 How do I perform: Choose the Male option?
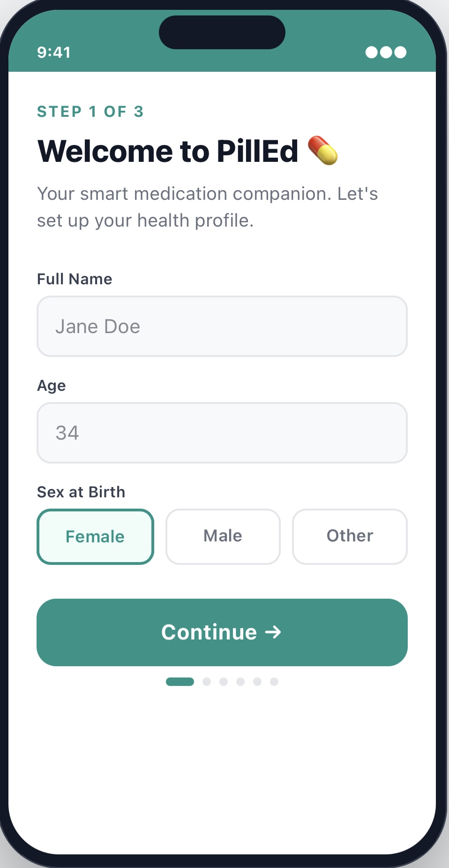(223, 536)
